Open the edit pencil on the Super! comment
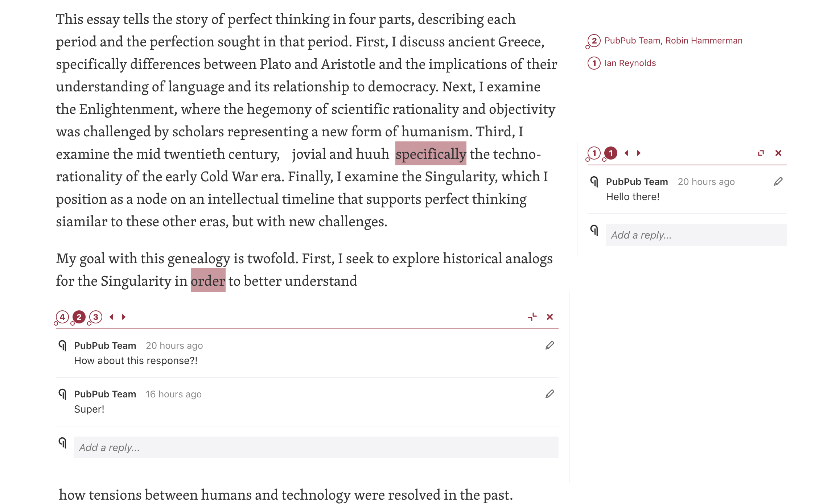 click(550, 394)
